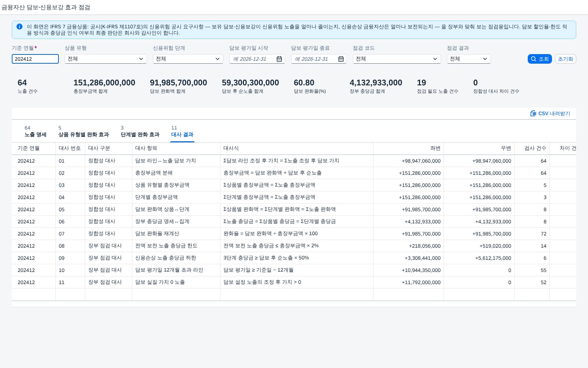
Task: Click the 91,985,700,000 담보 완화액 합계 tile
Action: pos(179,86)
